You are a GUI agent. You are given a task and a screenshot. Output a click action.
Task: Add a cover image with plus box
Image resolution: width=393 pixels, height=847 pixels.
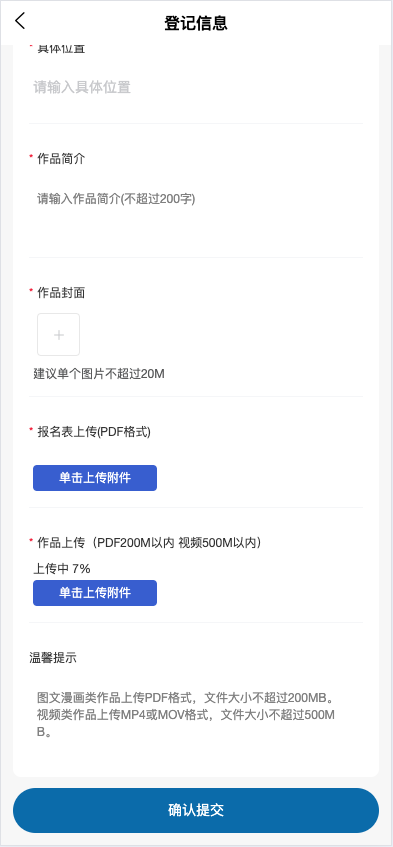[58, 335]
